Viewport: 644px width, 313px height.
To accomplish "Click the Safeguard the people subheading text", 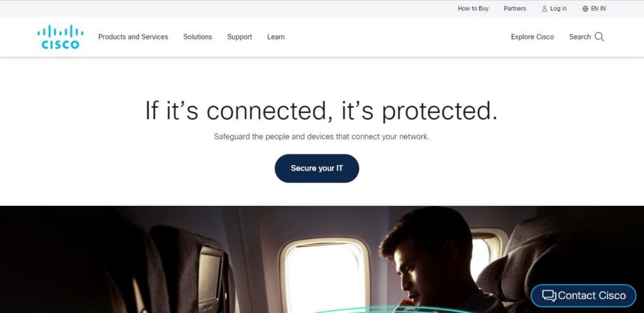I will point(321,137).
